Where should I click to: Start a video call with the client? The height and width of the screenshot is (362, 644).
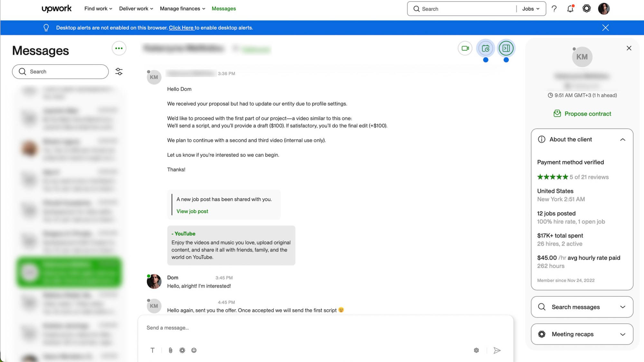(x=465, y=48)
